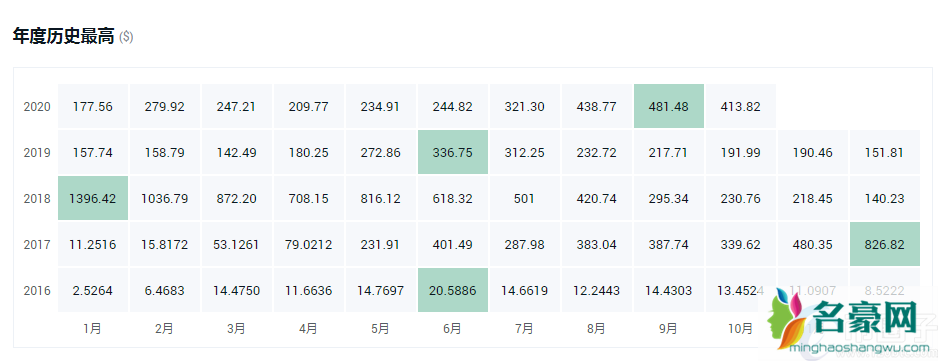This screenshot has width=938, height=361.
Task: Click the dollar sign currency icon
Action: pyautogui.click(x=126, y=37)
